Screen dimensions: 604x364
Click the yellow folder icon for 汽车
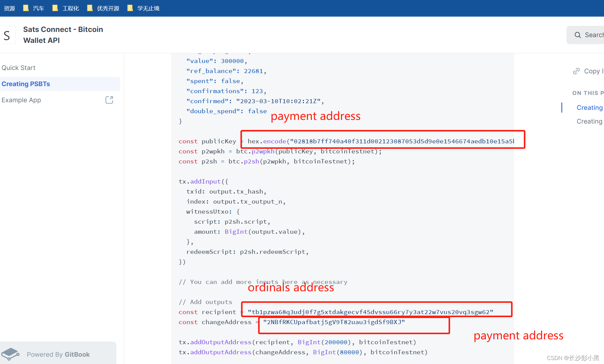click(26, 8)
